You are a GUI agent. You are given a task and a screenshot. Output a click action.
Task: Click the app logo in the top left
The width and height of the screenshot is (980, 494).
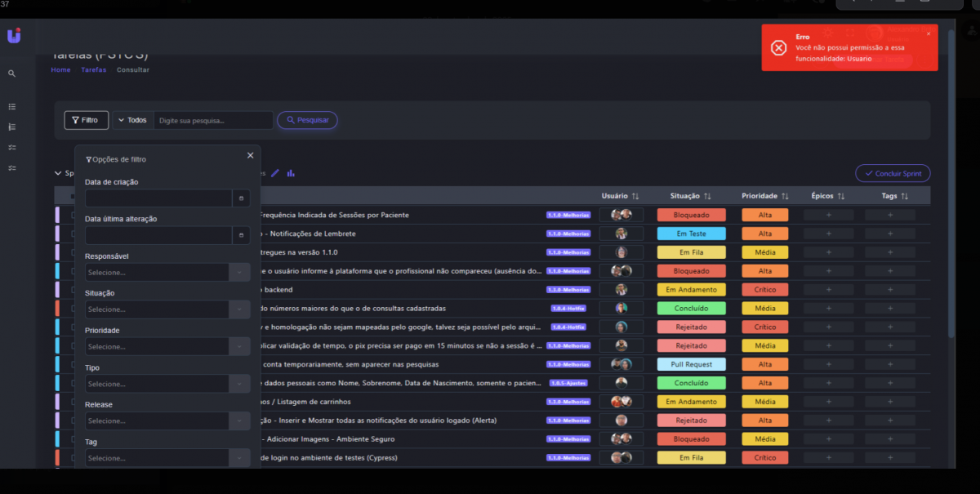[14, 36]
